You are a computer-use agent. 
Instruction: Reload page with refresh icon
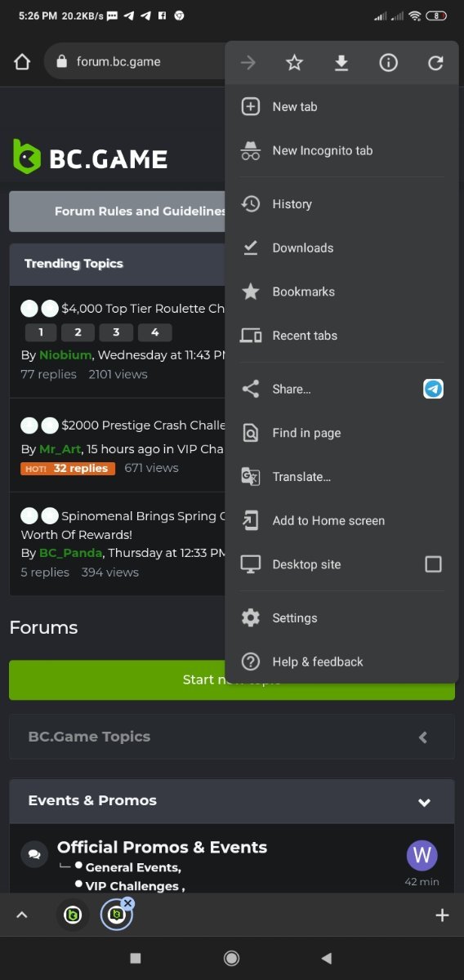tap(435, 63)
